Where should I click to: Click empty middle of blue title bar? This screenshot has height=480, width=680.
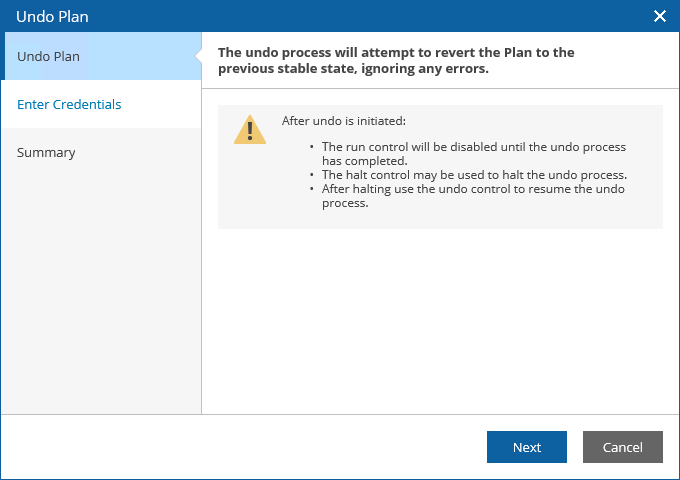[350, 16]
